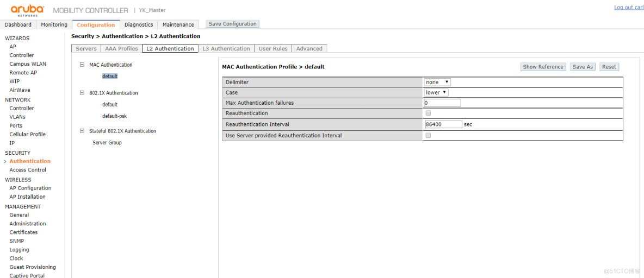Select default under MAC Authentication
Viewport: 644px width, 278px height.
(x=110, y=76)
